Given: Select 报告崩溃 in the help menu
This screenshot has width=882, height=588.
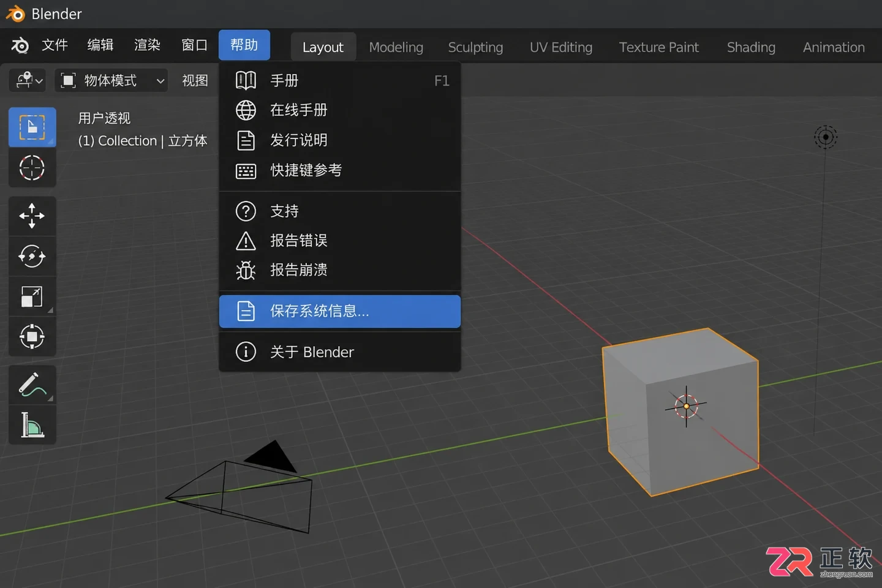Looking at the screenshot, I should 340,270.
